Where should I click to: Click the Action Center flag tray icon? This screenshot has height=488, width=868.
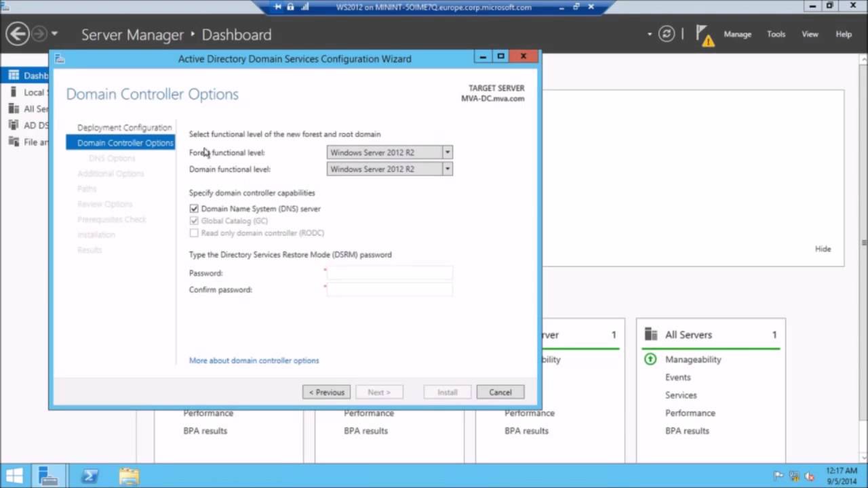click(x=778, y=476)
